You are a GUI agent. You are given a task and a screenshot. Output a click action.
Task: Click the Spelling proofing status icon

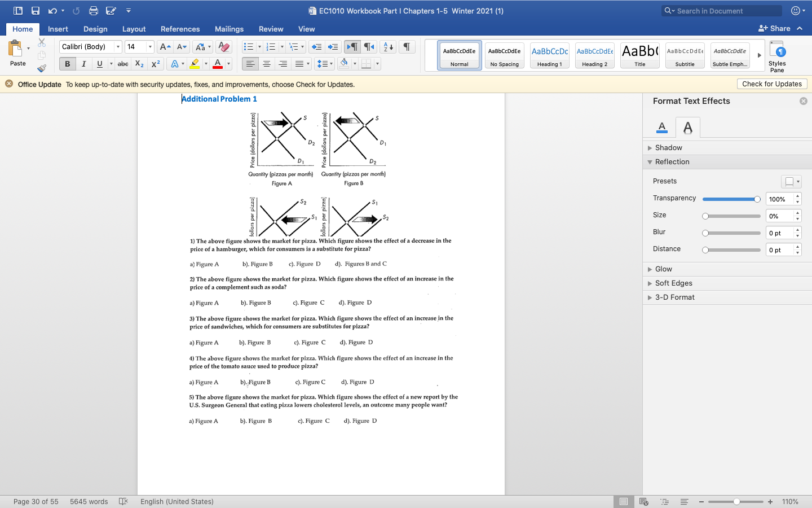tap(124, 501)
